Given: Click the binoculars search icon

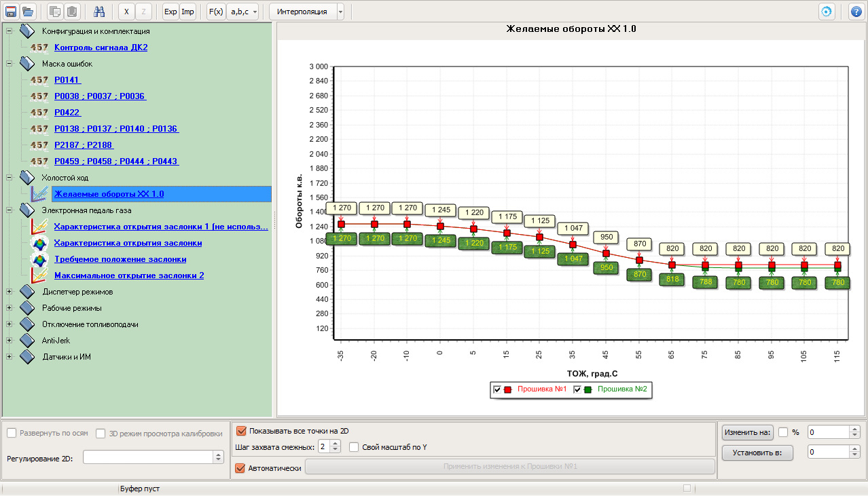Looking at the screenshot, I should 99,12.
